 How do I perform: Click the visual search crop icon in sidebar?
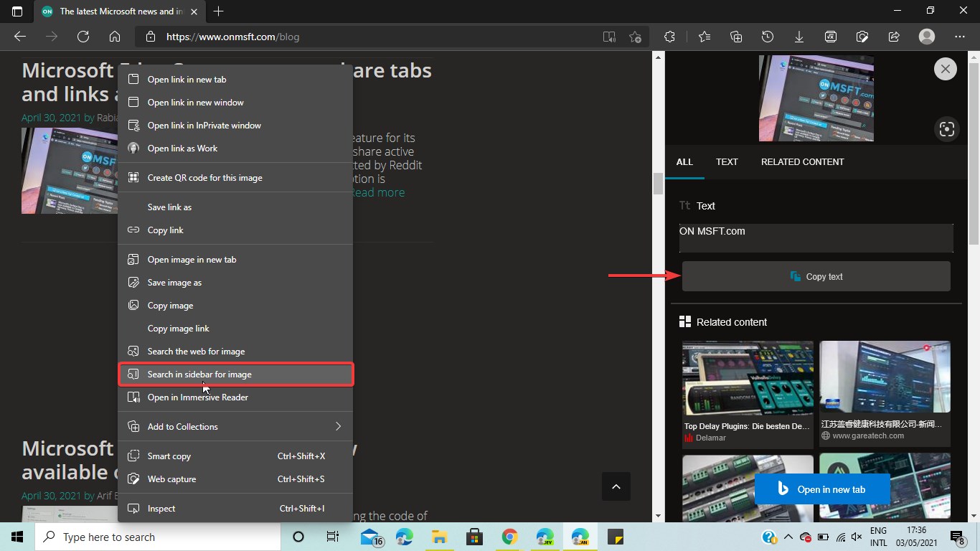tap(947, 129)
